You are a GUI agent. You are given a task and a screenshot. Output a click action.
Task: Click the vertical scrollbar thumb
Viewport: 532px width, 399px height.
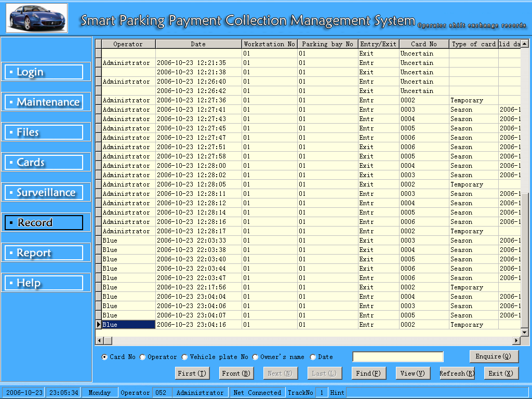tap(524, 260)
